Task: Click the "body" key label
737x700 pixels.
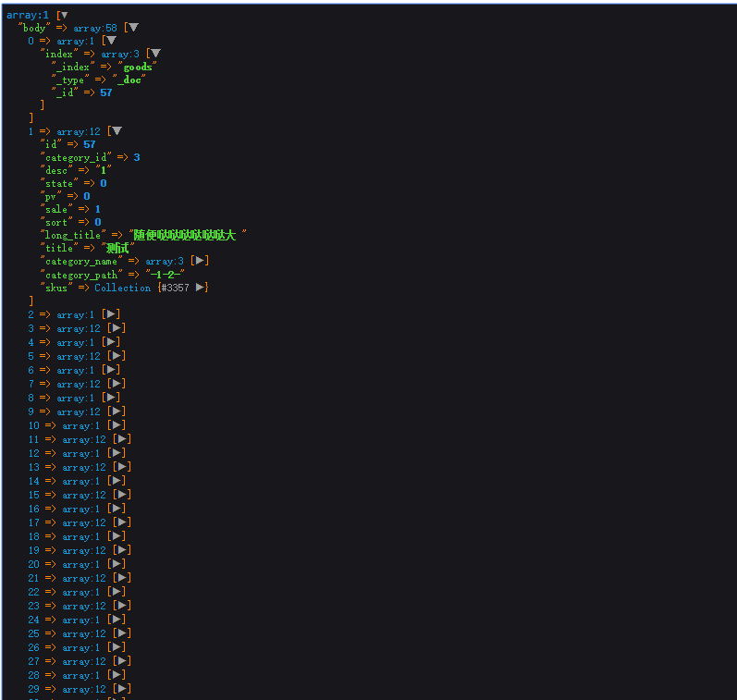Action: pyautogui.click(x=34, y=29)
